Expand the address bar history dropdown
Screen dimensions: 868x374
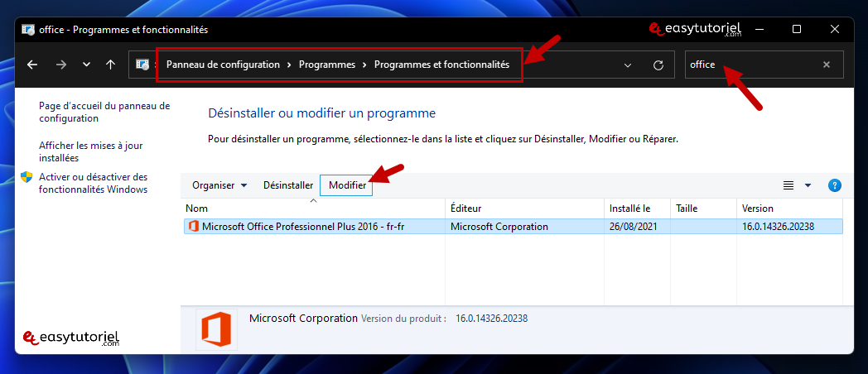pyautogui.click(x=628, y=65)
